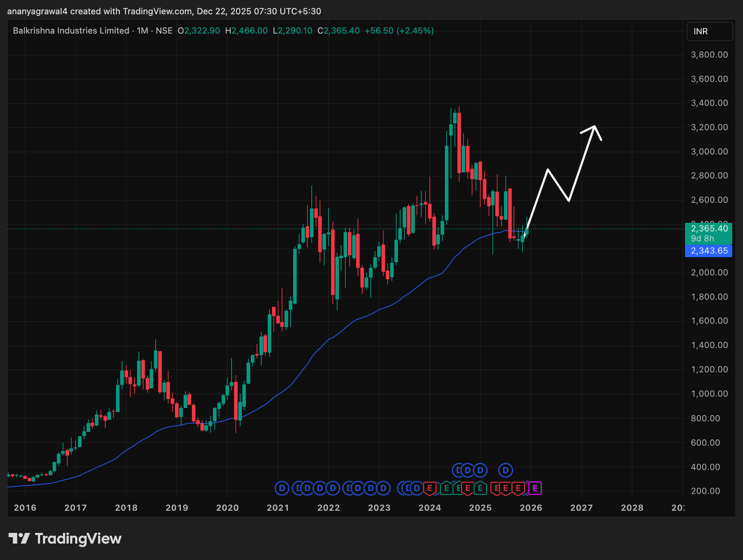Click the lone upper-row dividend D marker near 2025
743x560 pixels.
(x=505, y=470)
